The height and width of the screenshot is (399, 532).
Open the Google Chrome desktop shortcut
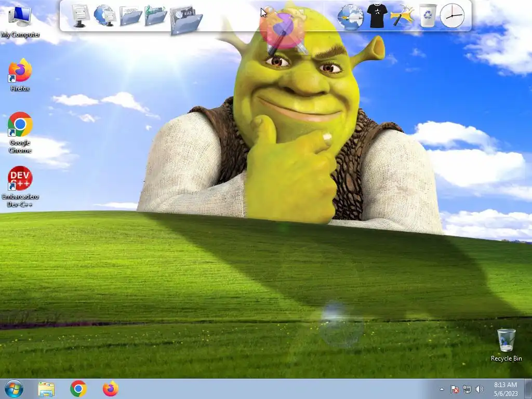click(x=20, y=132)
